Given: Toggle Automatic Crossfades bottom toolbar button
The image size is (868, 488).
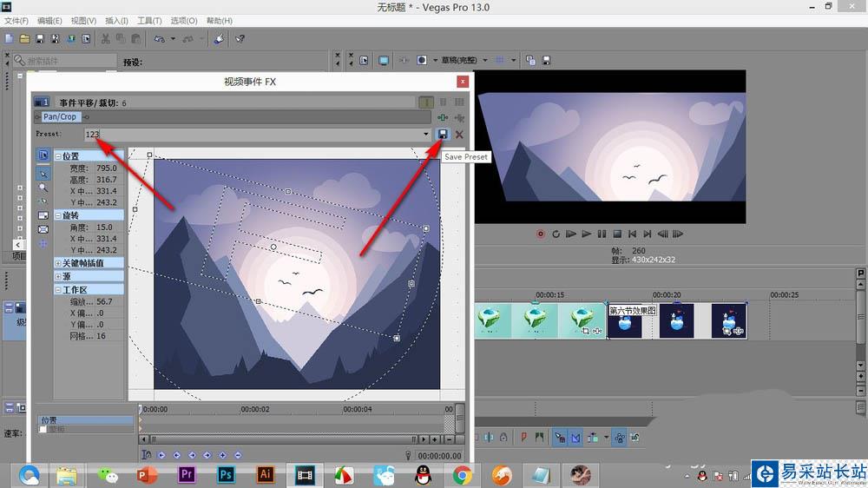Looking at the screenshot, I should 575,438.
